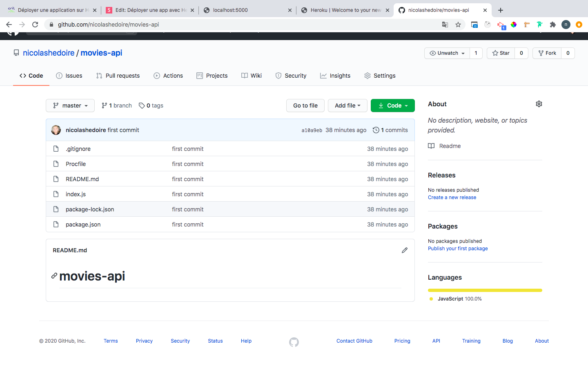The image size is (588, 368).
Task: Click the Readme link in About
Action: click(450, 146)
